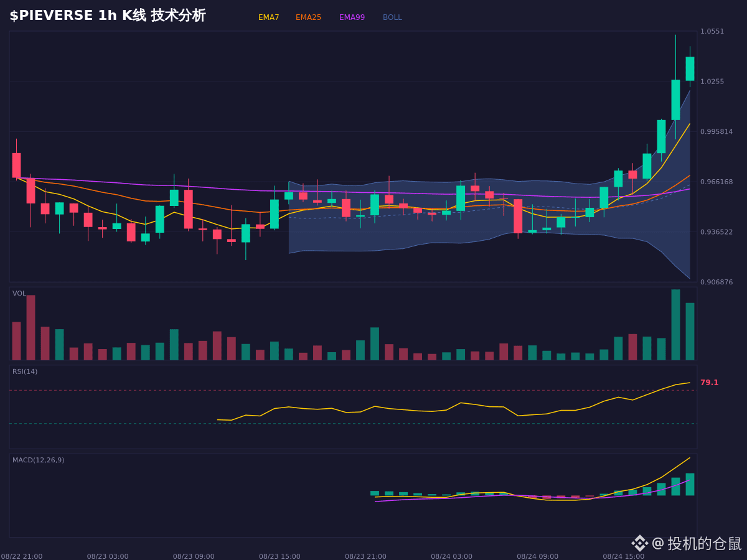Click the $PIEVERSE 1h chart title
The width and height of the screenshot is (747, 560).
pos(107,16)
